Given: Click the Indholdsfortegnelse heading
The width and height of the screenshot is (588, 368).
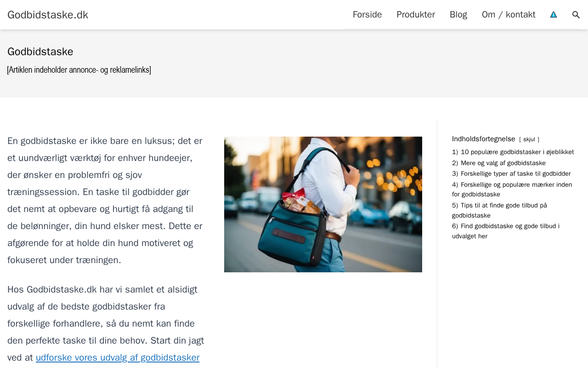Looking at the screenshot, I should [484, 139].
